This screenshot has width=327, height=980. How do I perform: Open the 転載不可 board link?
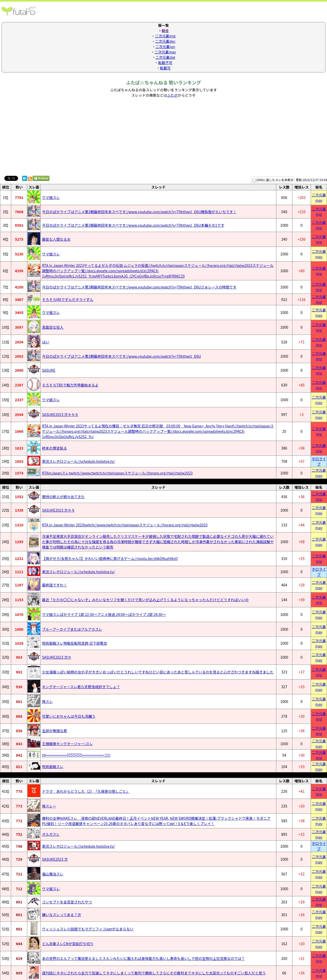click(x=165, y=63)
